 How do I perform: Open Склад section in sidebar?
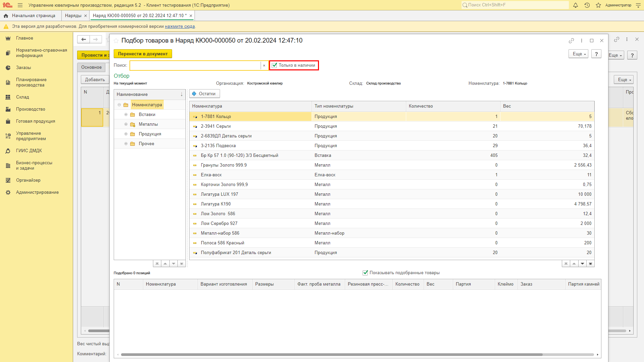[22, 97]
